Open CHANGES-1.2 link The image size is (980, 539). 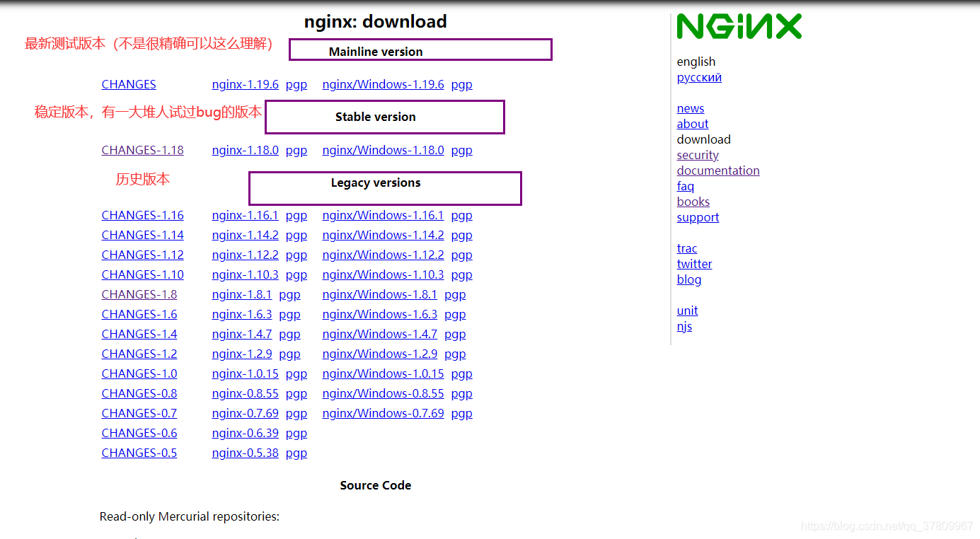(139, 354)
